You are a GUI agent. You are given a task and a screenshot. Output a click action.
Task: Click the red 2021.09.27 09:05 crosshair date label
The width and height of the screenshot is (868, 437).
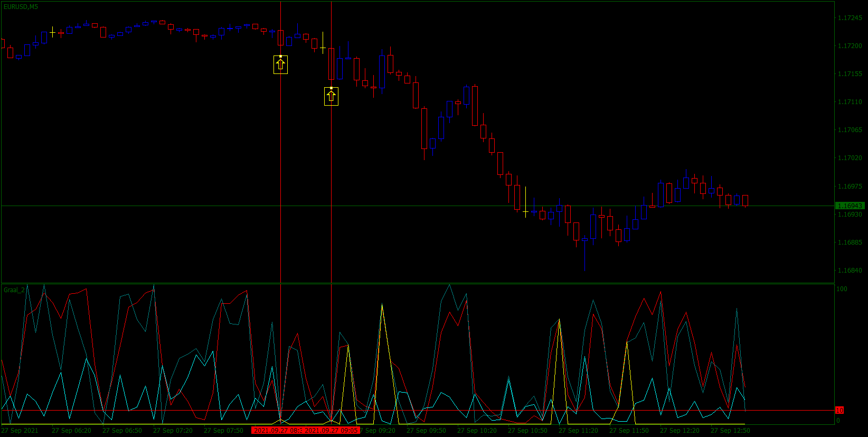point(332,431)
